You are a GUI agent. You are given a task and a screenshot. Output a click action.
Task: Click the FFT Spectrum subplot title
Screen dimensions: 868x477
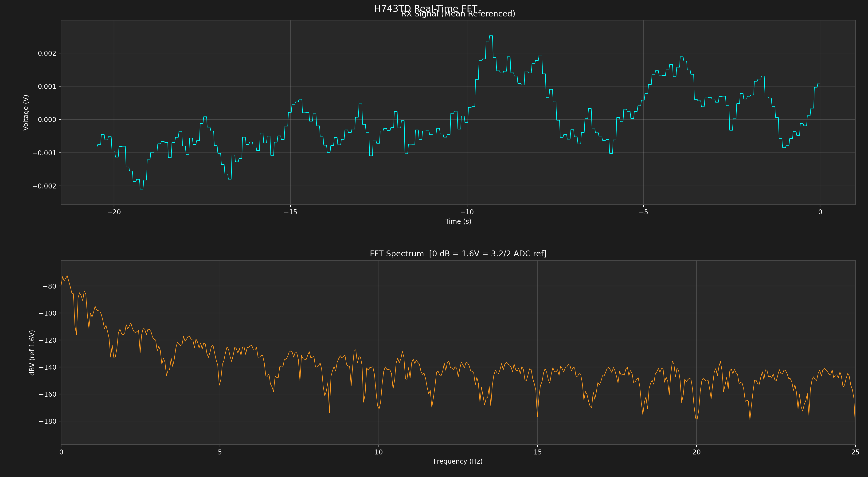coord(458,254)
